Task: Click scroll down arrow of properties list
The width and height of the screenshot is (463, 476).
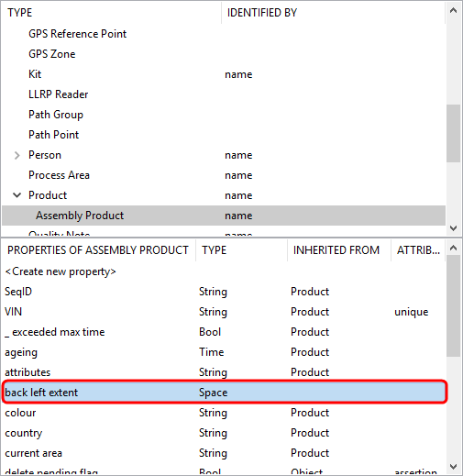Action: point(454,467)
